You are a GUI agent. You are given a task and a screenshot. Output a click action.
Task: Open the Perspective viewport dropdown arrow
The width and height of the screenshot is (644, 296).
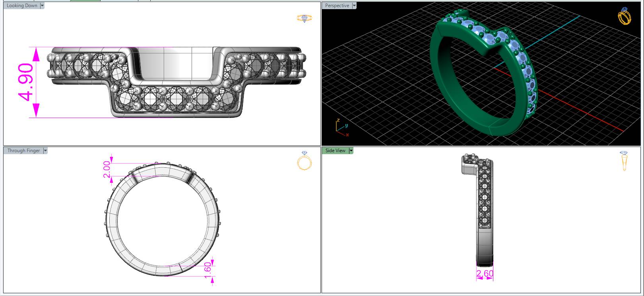[354, 6]
